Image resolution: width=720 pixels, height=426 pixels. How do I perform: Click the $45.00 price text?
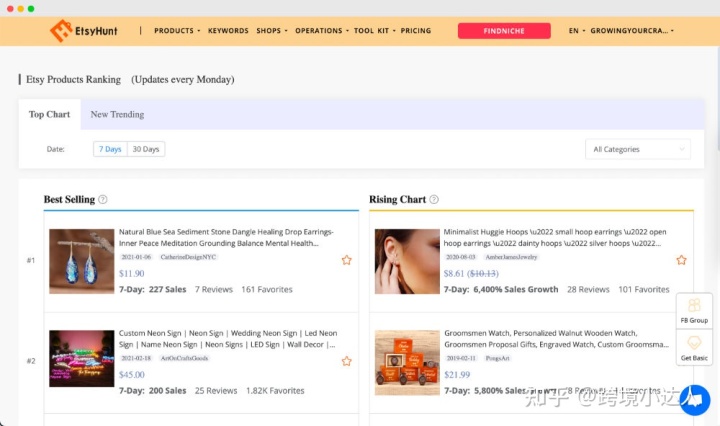132,375
